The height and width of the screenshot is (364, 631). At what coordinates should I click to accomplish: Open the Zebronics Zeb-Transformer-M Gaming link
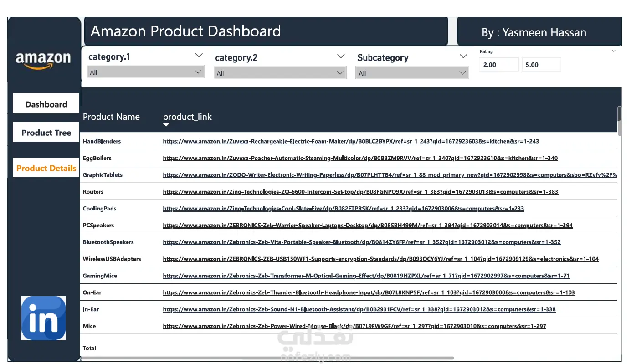click(366, 276)
